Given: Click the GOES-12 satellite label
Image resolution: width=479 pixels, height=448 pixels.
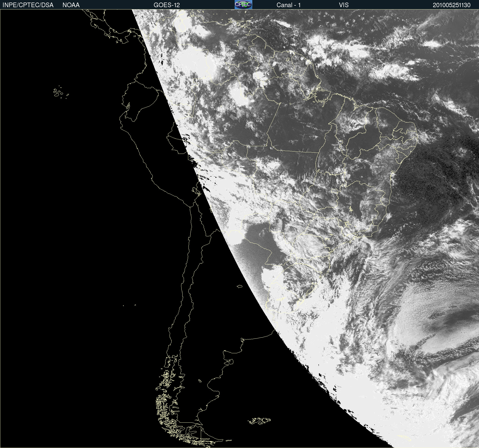Looking at the screenshot, I should [167, 5].
